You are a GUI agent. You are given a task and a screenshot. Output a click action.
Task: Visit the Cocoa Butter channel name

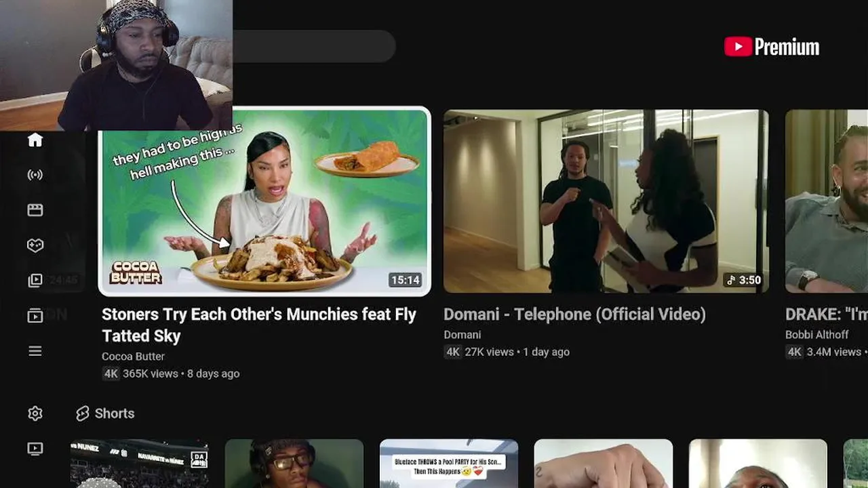click(x=133, y=356)
